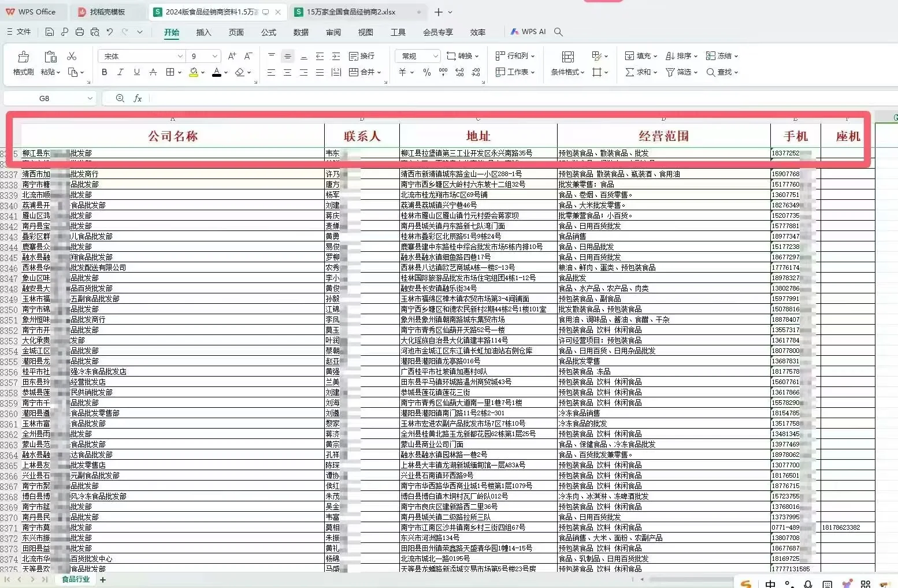
Task: Open the 筛选 filter tool
Action: point(680,72)
